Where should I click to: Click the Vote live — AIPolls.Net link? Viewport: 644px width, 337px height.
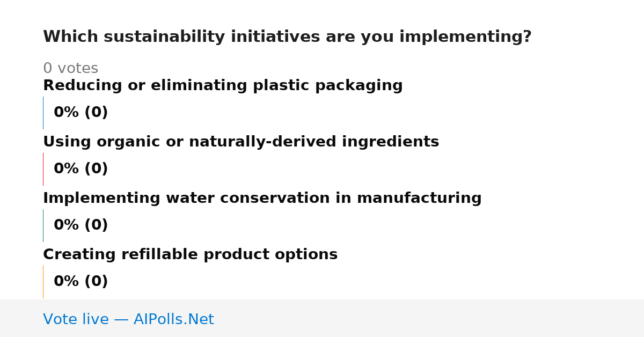(128, 319)
